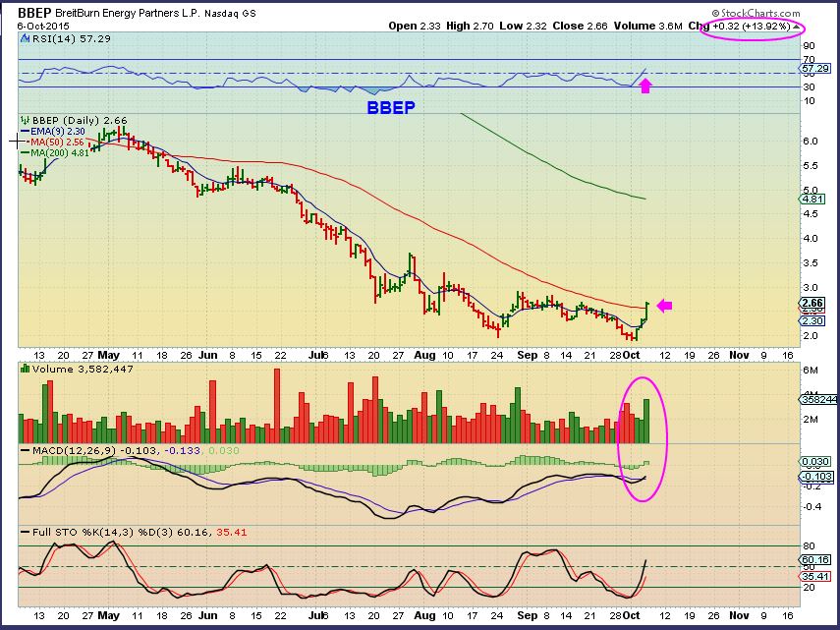The height and width of the screenshot is (630, 840).
Task: Click the Aug label on the price chart date axis
Action: (x=424, y=355)
